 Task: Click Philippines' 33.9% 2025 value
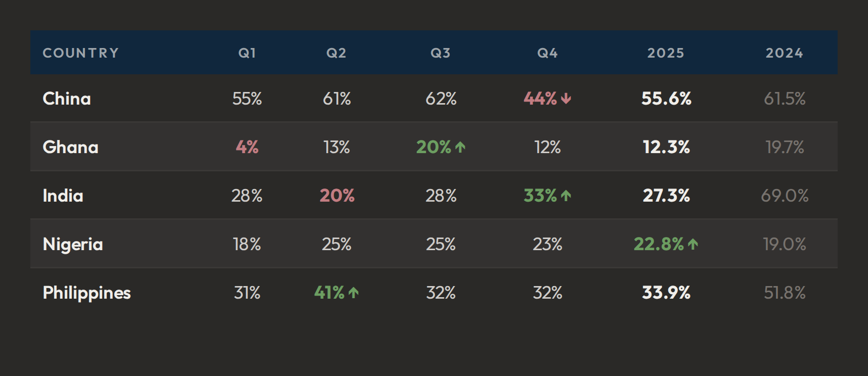[666, 293]
